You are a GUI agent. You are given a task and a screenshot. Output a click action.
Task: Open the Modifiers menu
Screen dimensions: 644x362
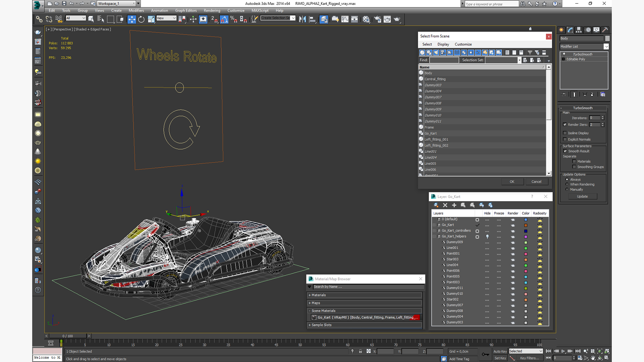click(x=136, y=11)
